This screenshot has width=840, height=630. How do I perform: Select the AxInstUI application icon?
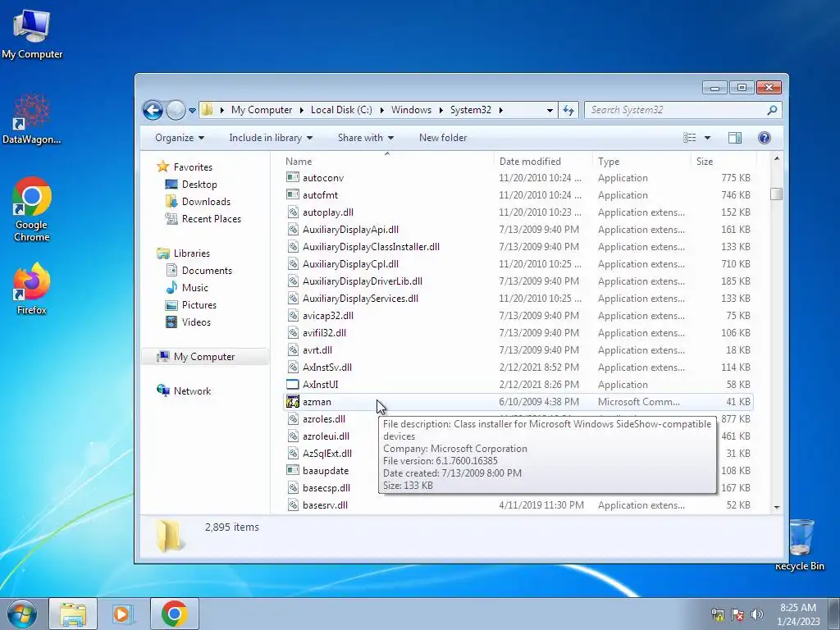pos(293,384)
